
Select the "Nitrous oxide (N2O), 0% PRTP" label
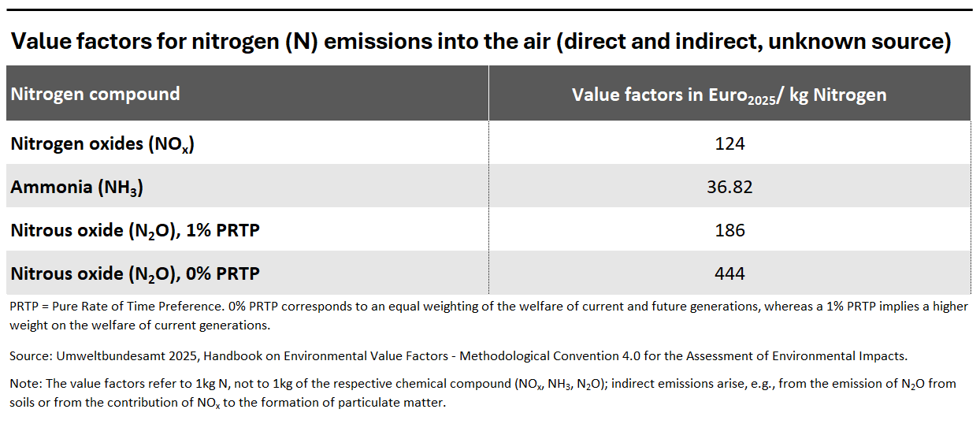(135, 273)
